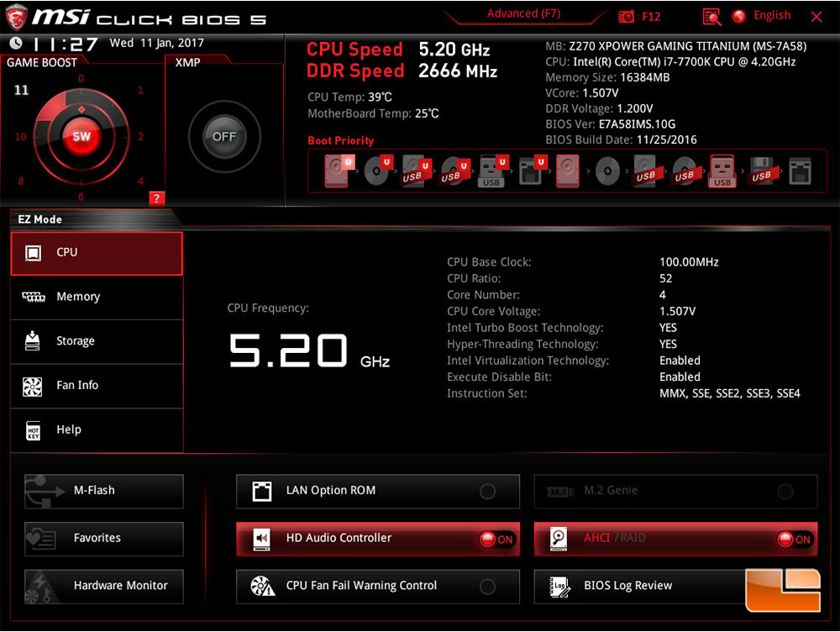Image resolution: width=840 pixels, height=632 pixels.
Task: Click the MSI dragon shield logo
Action: 16,17
